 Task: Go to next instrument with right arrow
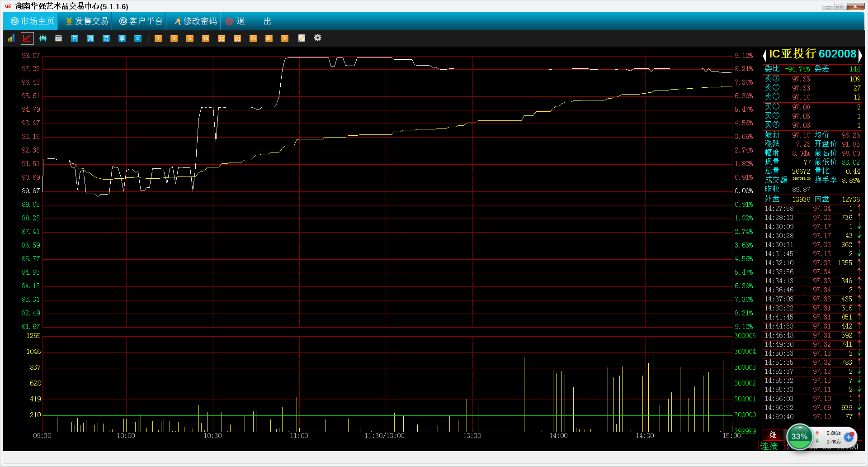pos(860,55)
